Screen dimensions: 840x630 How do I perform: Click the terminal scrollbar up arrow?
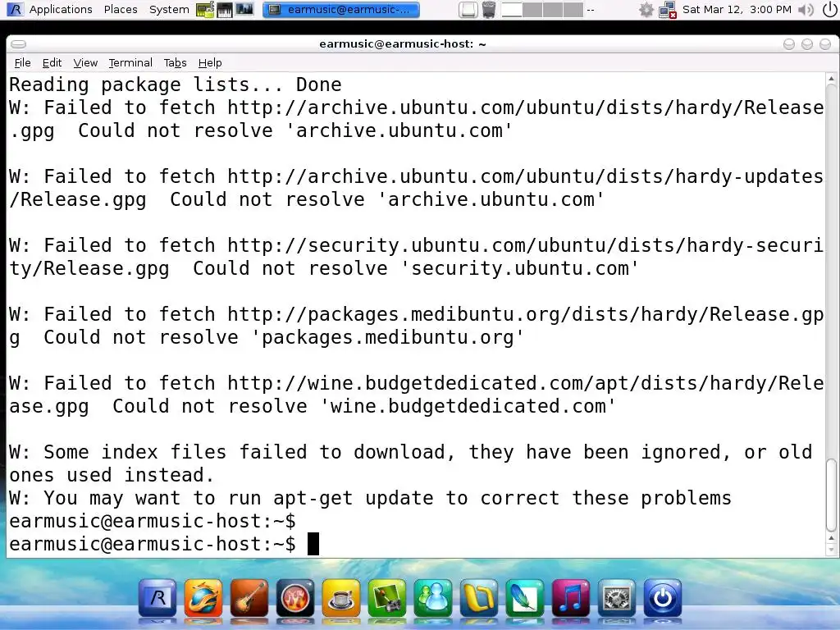[831, 79]
